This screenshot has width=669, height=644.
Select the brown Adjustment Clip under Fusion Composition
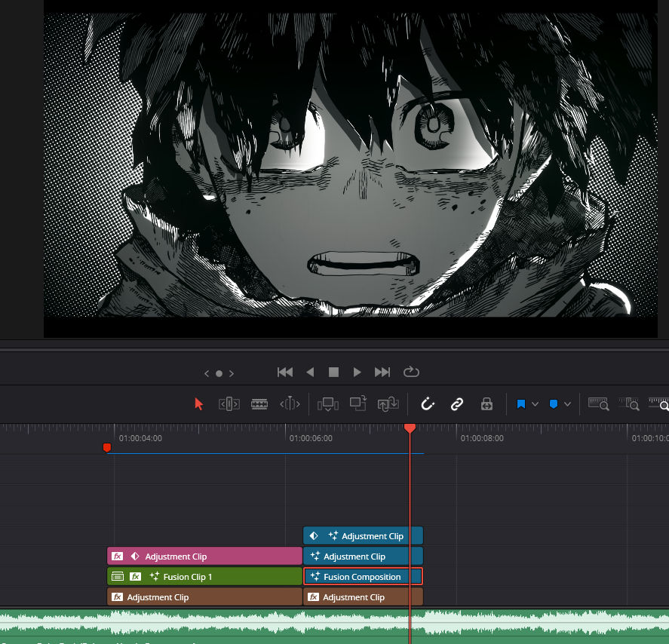tap(363, 597)
